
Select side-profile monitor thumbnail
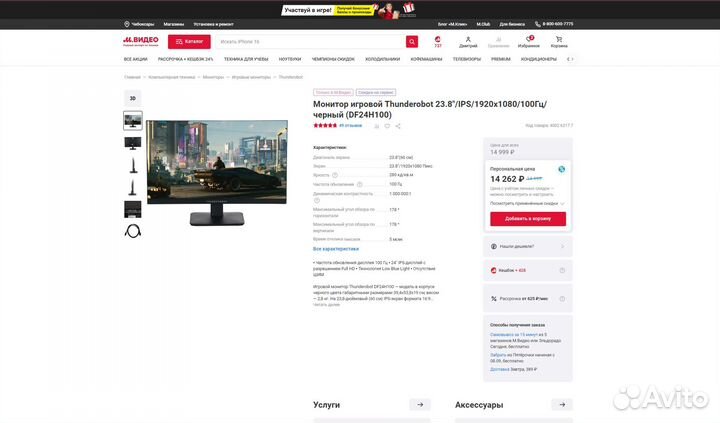point(133,165)
